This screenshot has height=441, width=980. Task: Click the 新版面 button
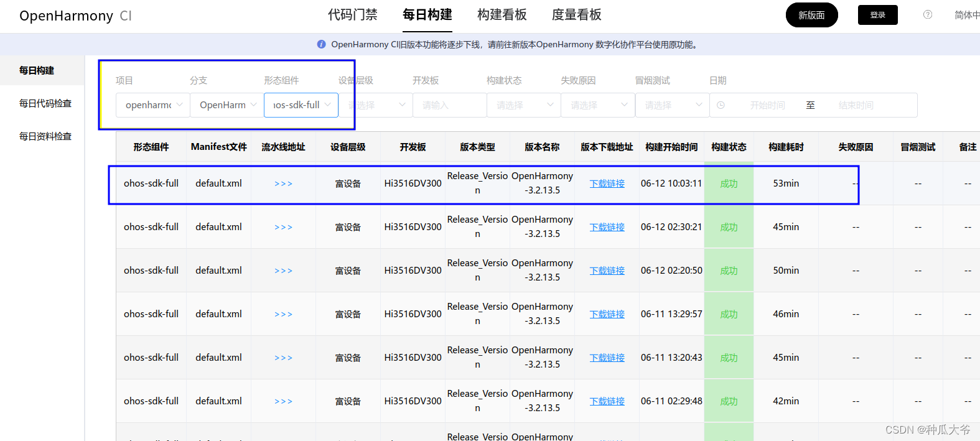pos(811,15)
